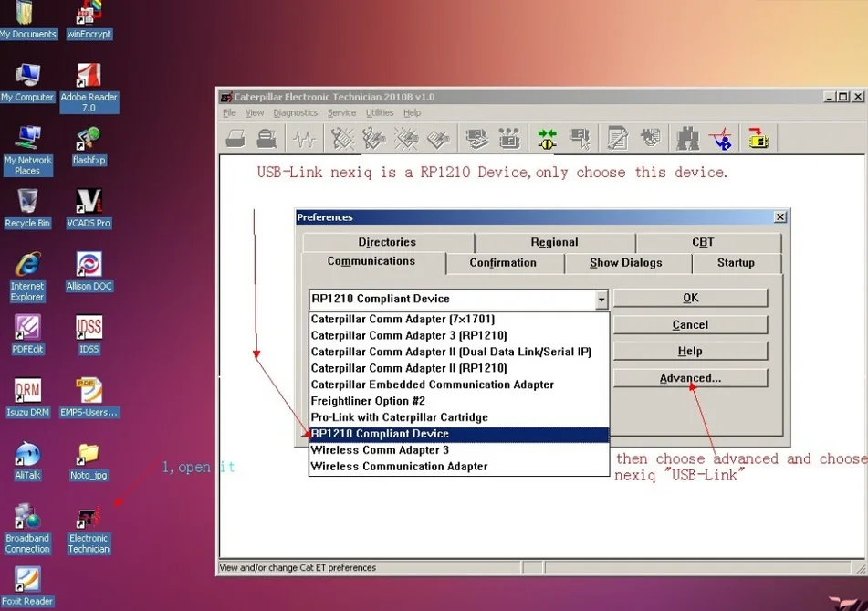
Task: Select Allison DOC desktop shortcut
Action: pyautogui.click(x=89, y=271)
